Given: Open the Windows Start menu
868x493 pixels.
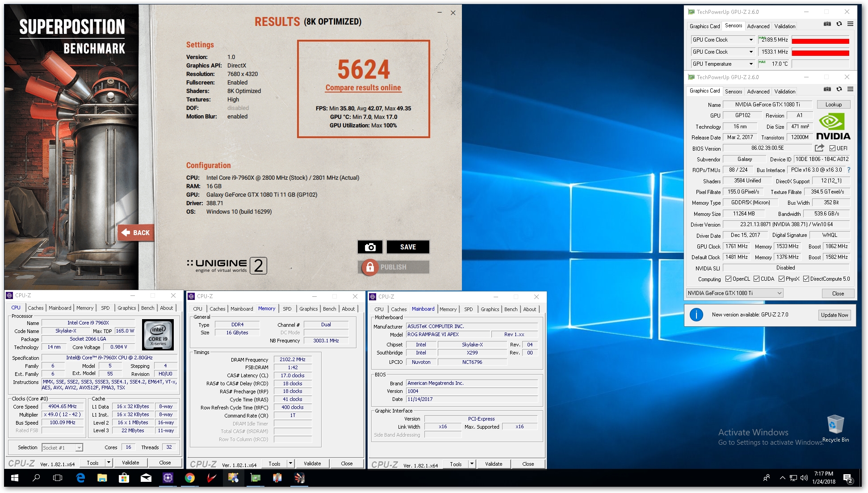Looking at the screenshot, I should tap(14, 478).
